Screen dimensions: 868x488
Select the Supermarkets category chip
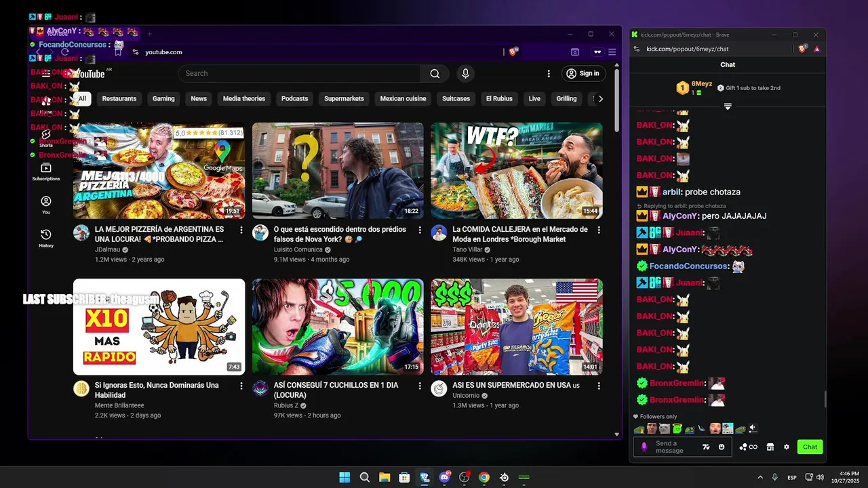[344, 98]
